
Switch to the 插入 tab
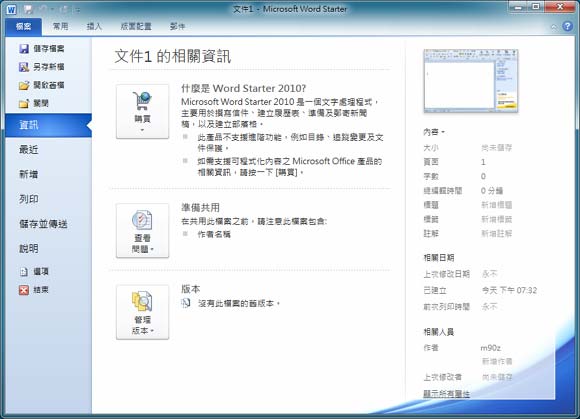[x=94, y=26]
